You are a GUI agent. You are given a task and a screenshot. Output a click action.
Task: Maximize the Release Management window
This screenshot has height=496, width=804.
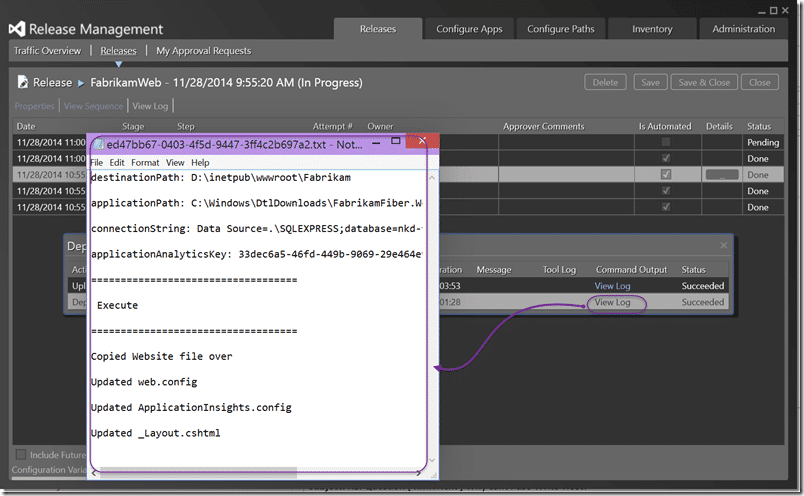tap(774, 10)
